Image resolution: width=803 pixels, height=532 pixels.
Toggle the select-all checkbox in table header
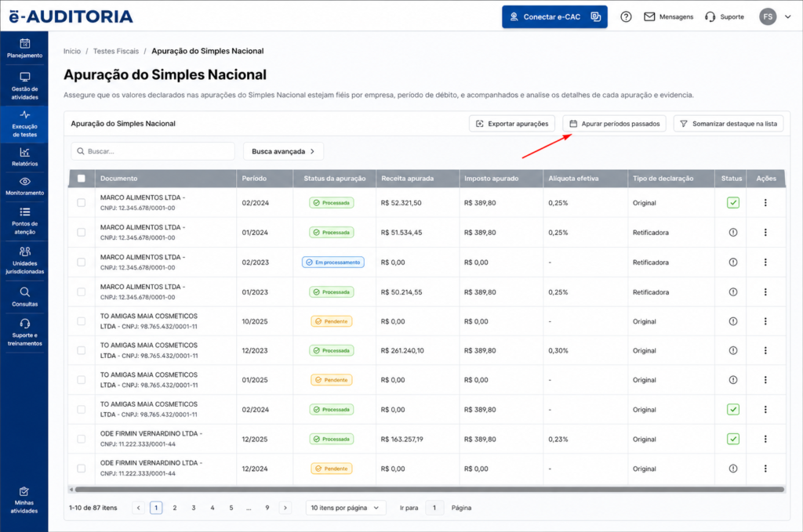coord(82,179)
